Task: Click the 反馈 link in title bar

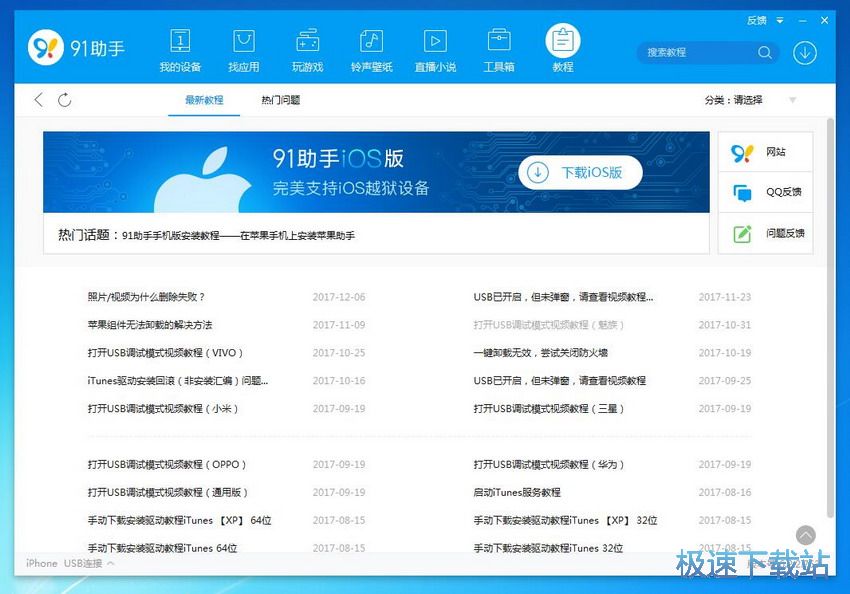Action: (x=757, y=21)
